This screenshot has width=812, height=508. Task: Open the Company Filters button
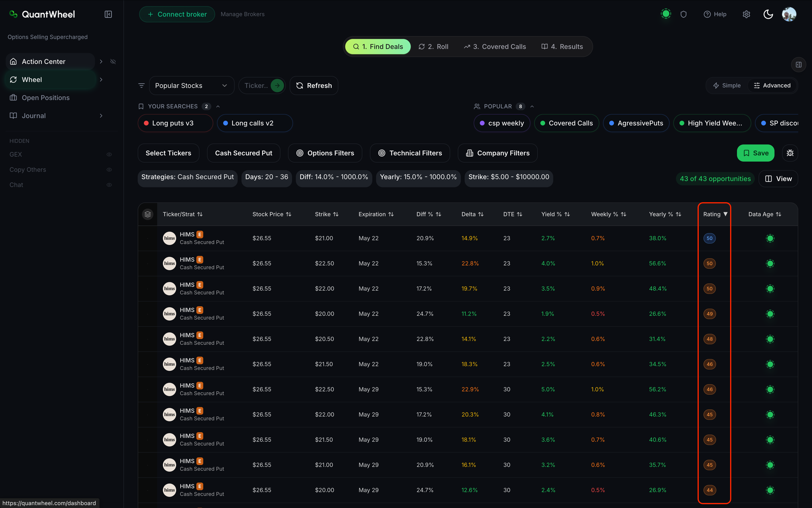[x=497, y=153]
